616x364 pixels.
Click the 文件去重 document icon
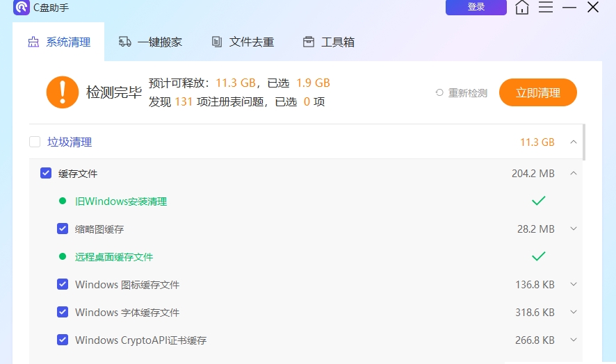(216, 42)
